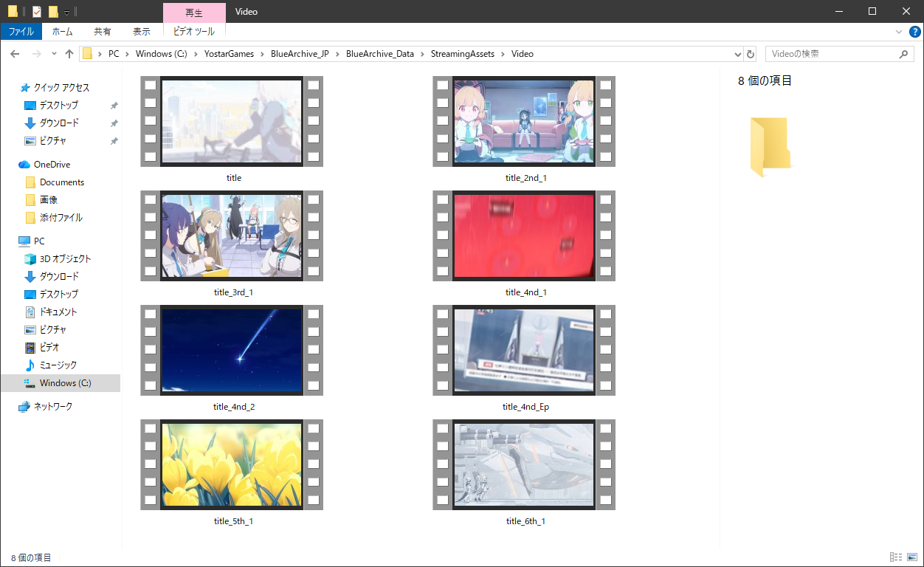Screen dimensions: 924x567
Task: Click the Back navigation arrow
Action: click(15, 54)
